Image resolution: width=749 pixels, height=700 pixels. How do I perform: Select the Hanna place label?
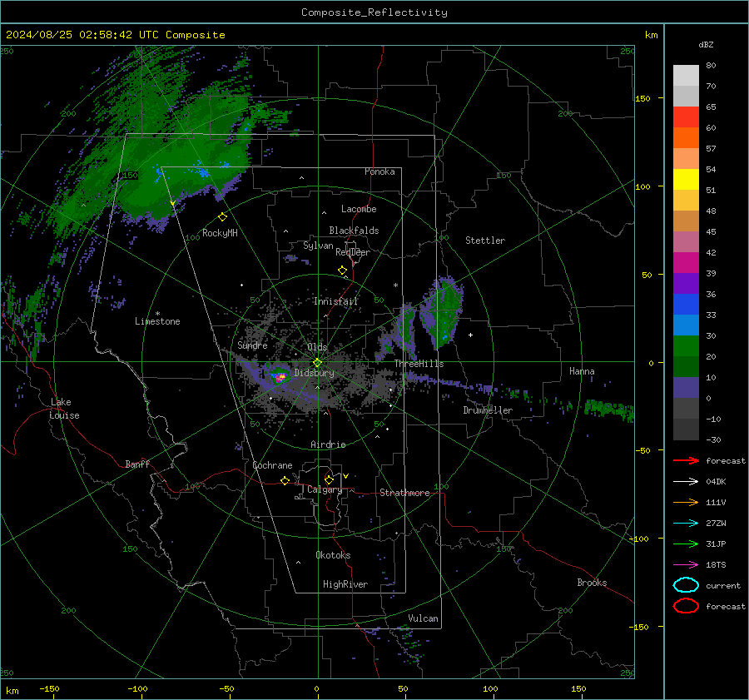pos(582,371)
